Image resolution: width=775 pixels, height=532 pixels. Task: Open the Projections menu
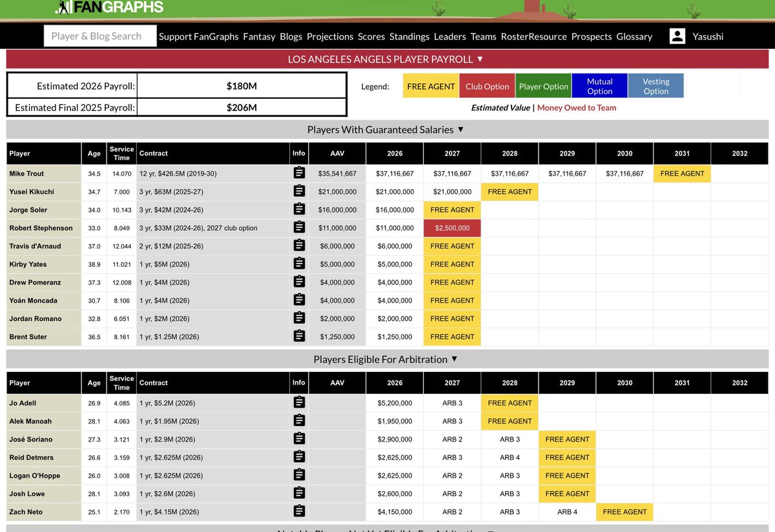330,36
